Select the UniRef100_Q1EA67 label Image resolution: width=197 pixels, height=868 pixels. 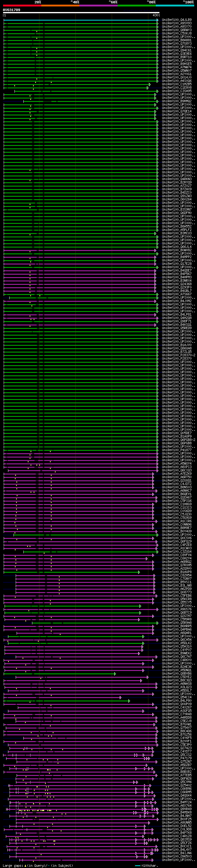pyautogui.click(x=177, y=497)
